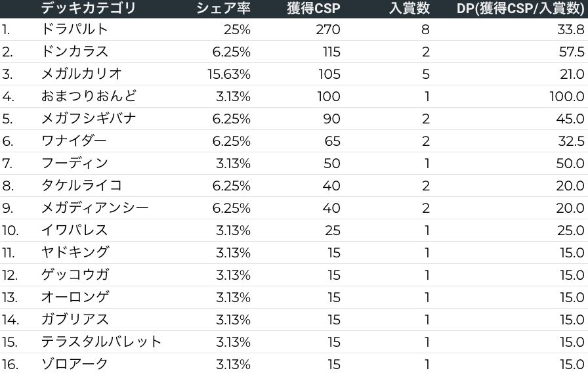Click the 獲得CSP column header

[x=314, y=8]
